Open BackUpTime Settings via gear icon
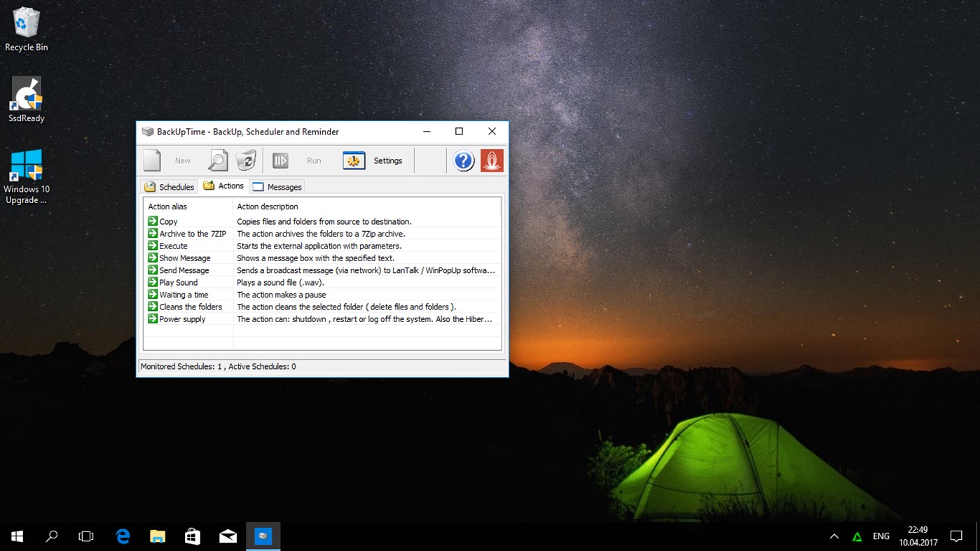Viewport: 980px width, 551px height. coord(354,160)
